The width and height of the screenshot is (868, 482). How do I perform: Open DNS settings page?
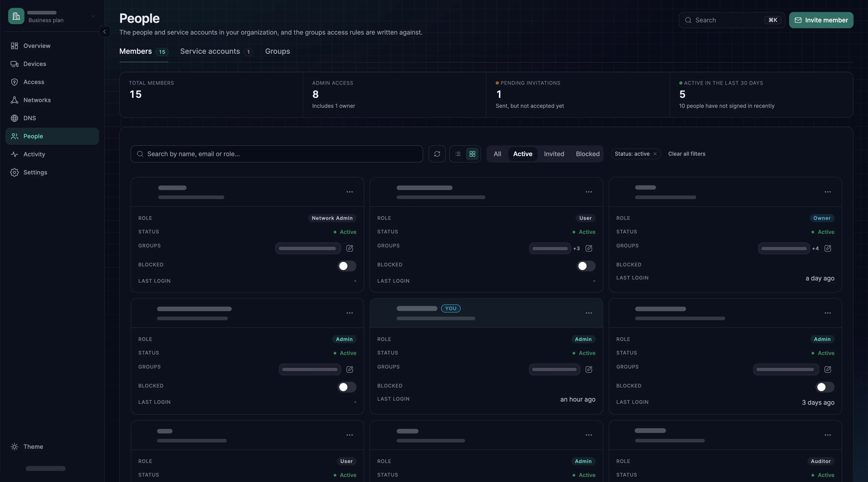[x=52, y=118]
